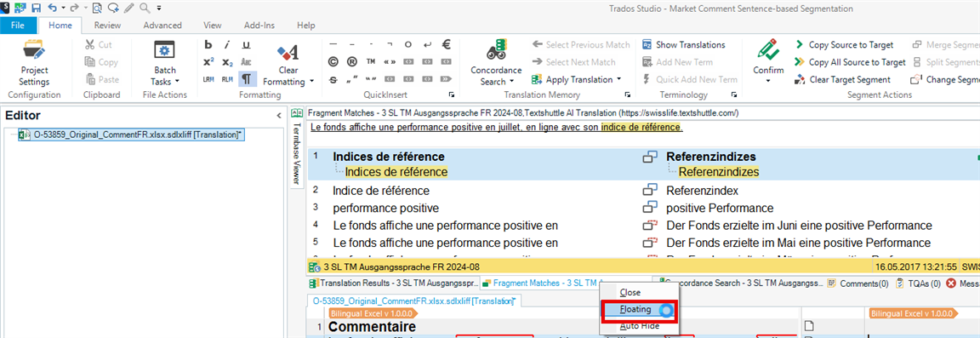Click Copy Source to Target
The width and height of the screenshot is (980, 338).
(845, 44)
